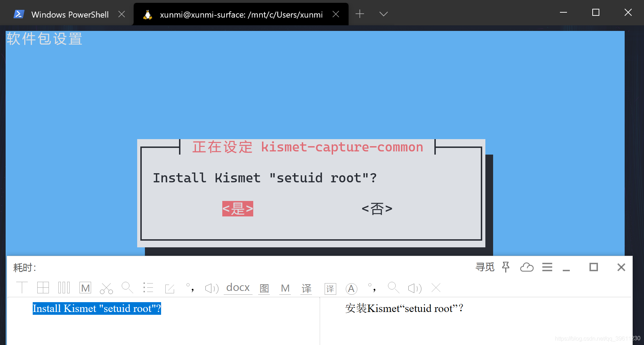Open the hamburger menu in the translation panel

click(x=547, y=267)
